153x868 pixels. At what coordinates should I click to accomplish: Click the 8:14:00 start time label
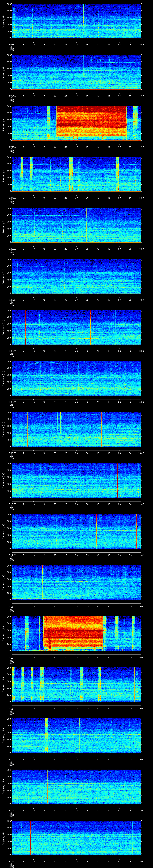[12, 708]
